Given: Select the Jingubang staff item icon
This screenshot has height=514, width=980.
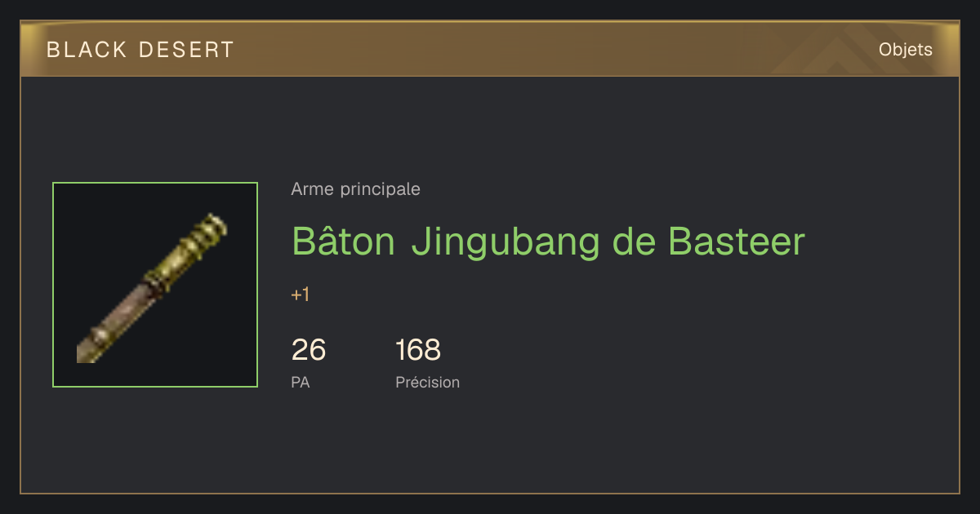Looking at the screenshot, I should tap(155, 285).
